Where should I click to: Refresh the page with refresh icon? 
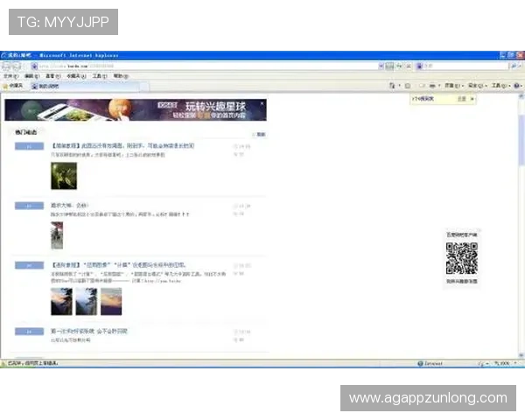point(399,66)
